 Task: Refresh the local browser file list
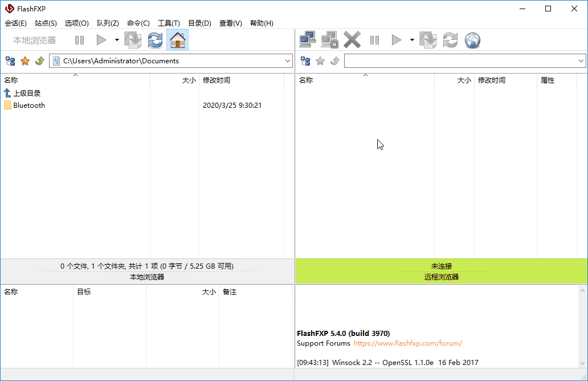point(155,40)
